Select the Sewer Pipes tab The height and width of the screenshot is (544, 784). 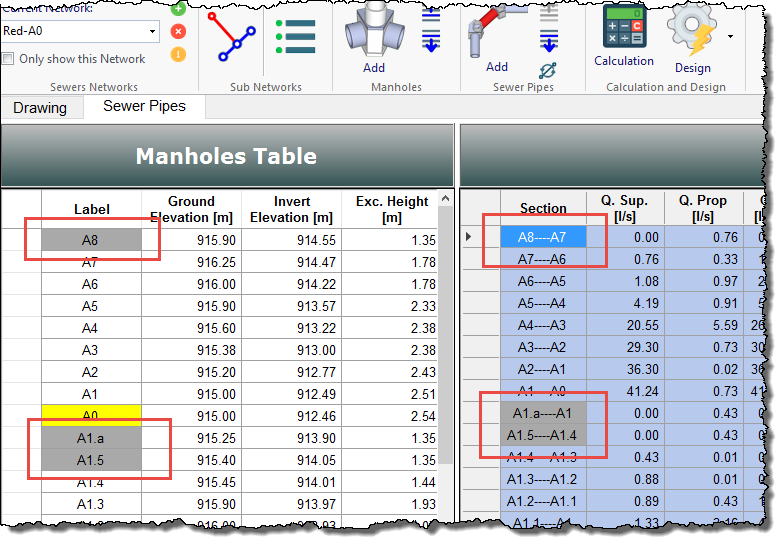144,107
